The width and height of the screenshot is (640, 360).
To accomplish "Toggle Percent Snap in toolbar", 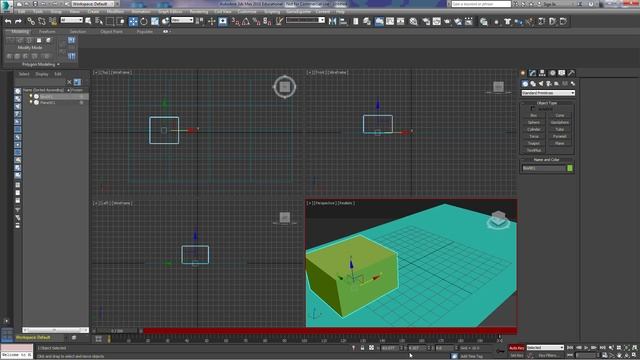I will [256, 21].
